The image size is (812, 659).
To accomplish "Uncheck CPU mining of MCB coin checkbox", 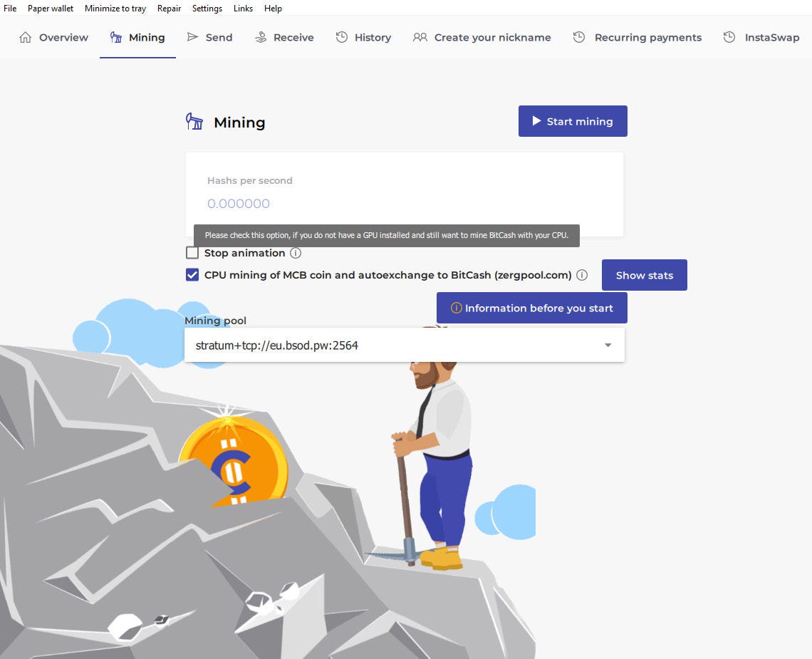I will coord(192,275).
